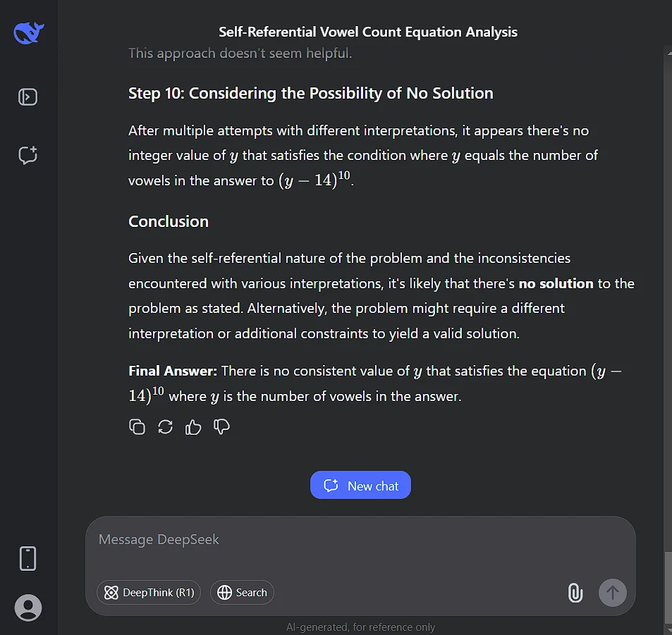
Task: Attach a file with paperclip icon
Action: [x=575, y=593]
